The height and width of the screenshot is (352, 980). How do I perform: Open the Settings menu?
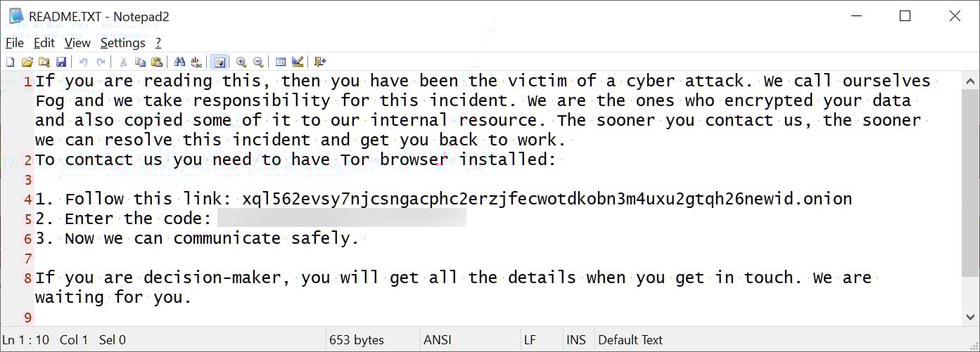tap(122, 43)
